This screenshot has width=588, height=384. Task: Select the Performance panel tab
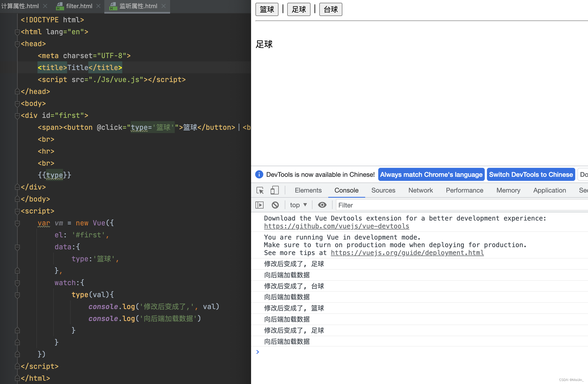(x=465, y=190)
